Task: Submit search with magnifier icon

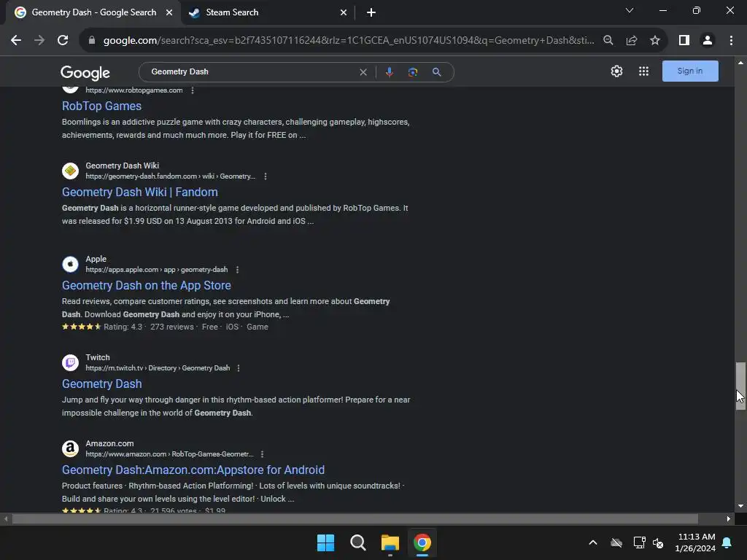Action: tap(436, 72)
